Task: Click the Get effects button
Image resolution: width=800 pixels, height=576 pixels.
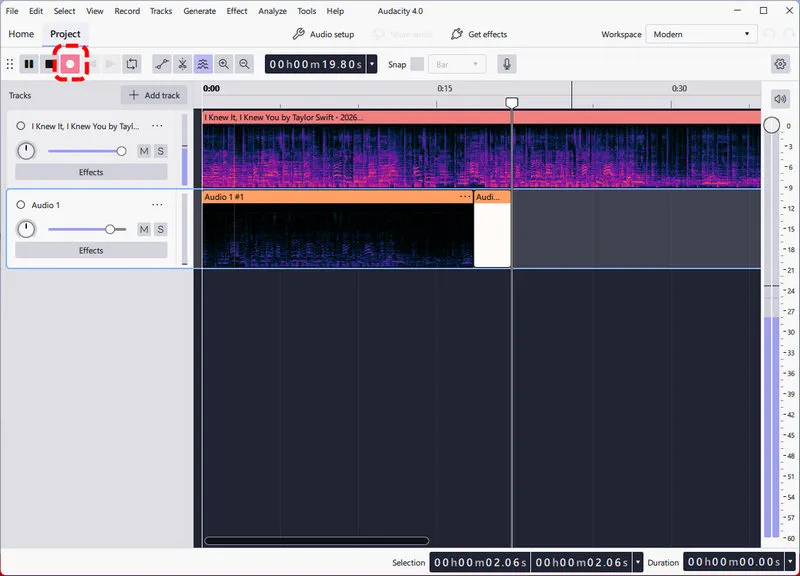Action: pyautogui.click(x=479, y=34)
